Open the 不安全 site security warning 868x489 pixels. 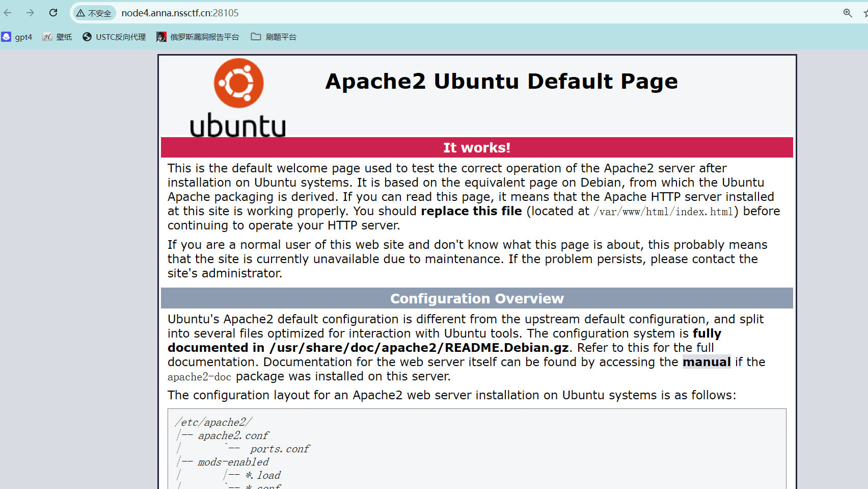coord(94,13)
